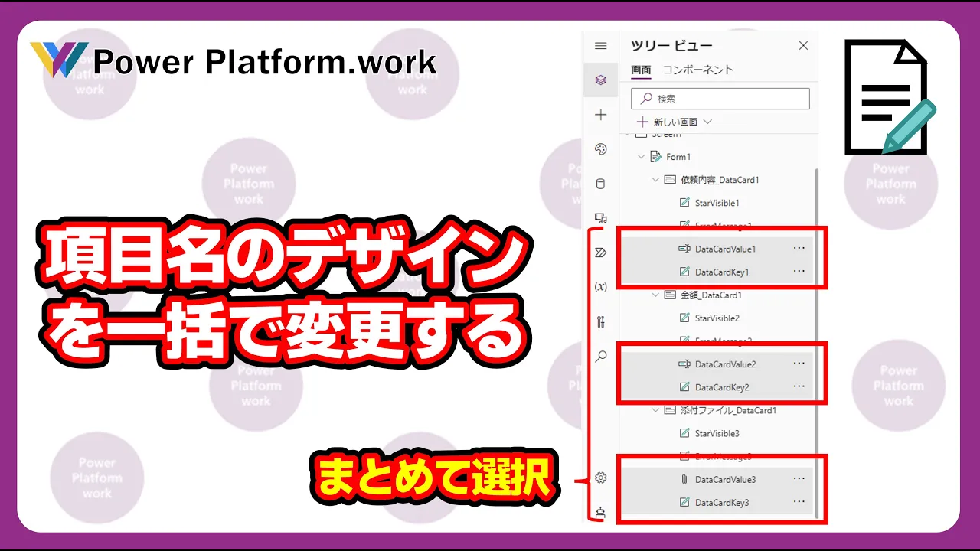The image size is (980, 551).
Task: Open the Settings gear icon
Action: [601, 478]
